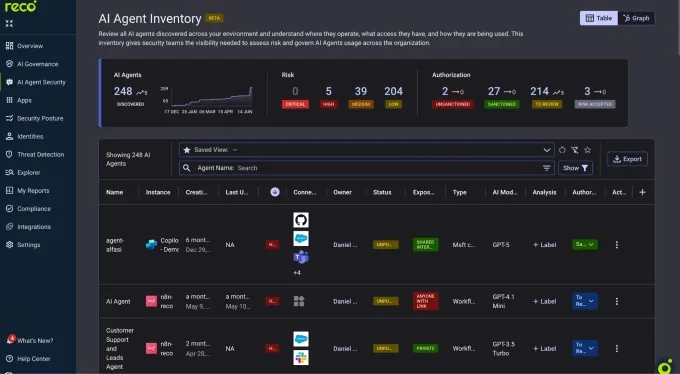680x374 pixels.
Task: Switch to the Graph view
Action: coord(636,18)
